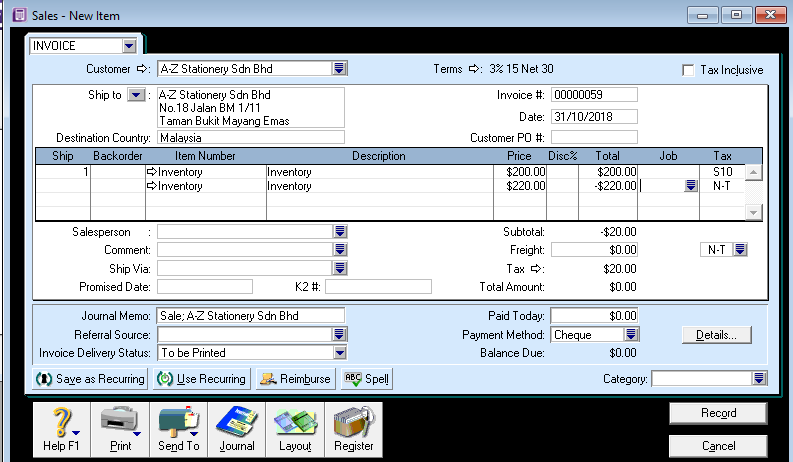This screenshot has width=793, height=462.
Task: Click the Sales window title icon
Action: [x=19, y=15]
